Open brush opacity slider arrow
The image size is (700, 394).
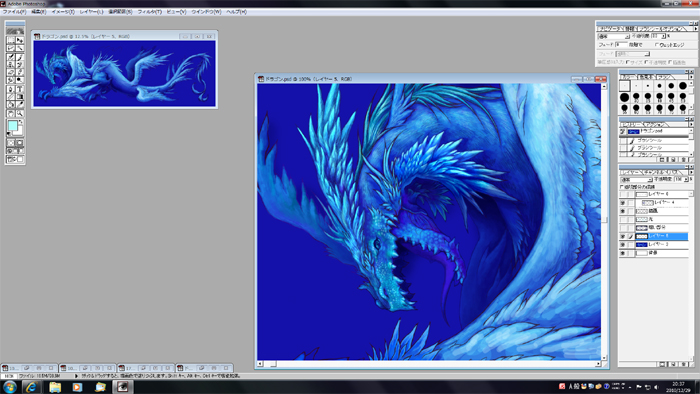point(663,36)
